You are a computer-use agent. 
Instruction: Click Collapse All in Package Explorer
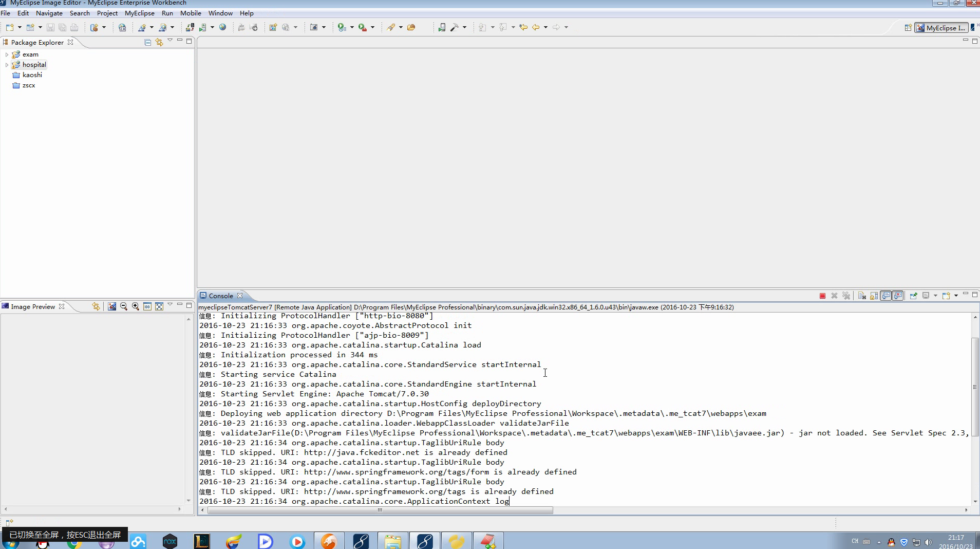pyautogui.click(x=148, y=42)
